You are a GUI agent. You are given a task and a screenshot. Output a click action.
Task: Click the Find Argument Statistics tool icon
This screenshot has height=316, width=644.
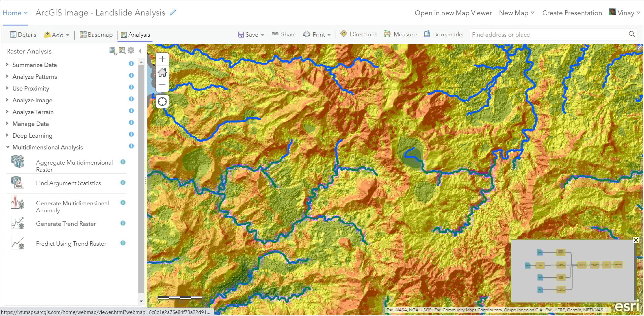[18, 182]
